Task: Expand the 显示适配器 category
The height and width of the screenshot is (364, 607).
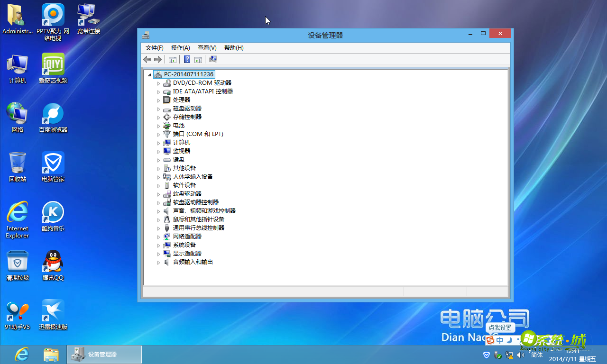Action: [159, 253]
